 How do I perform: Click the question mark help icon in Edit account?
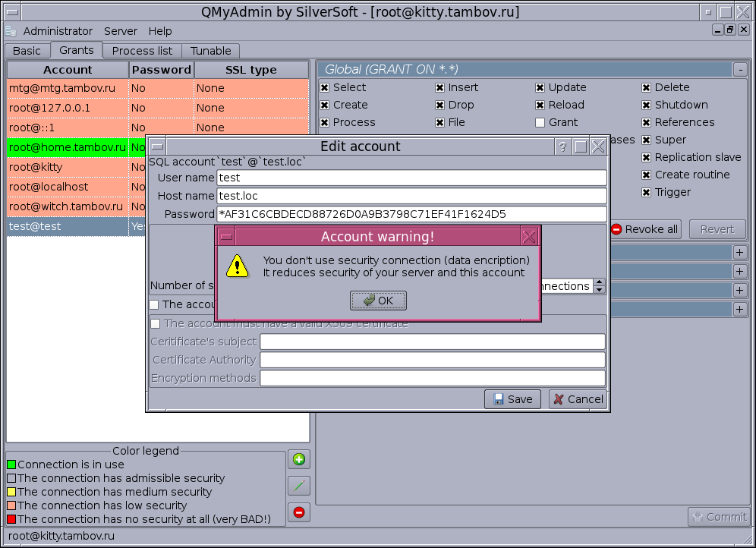coord(562,147)
